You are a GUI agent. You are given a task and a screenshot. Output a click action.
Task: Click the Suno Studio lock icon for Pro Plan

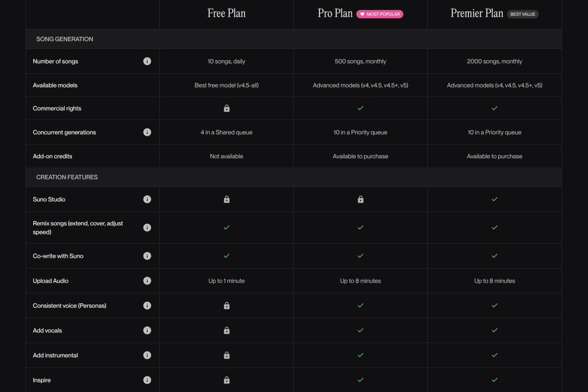360,199
